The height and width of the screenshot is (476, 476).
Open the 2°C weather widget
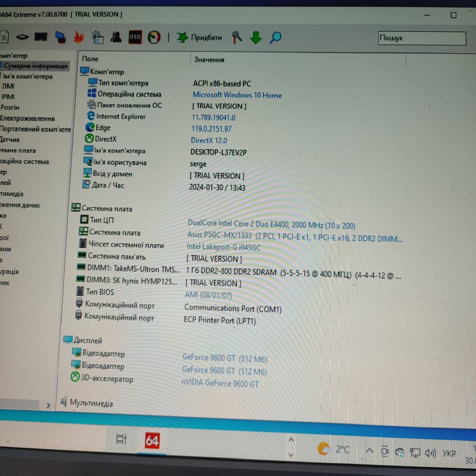(334, 449)
